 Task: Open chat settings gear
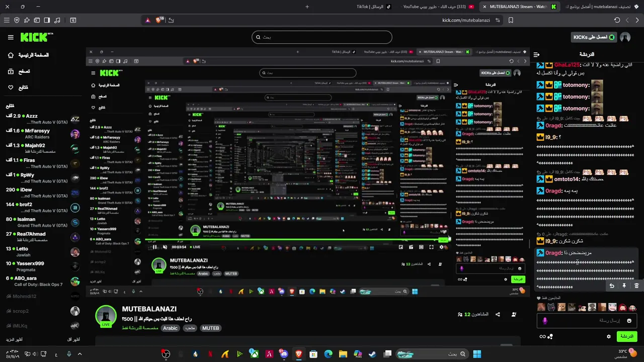(609, 336)
